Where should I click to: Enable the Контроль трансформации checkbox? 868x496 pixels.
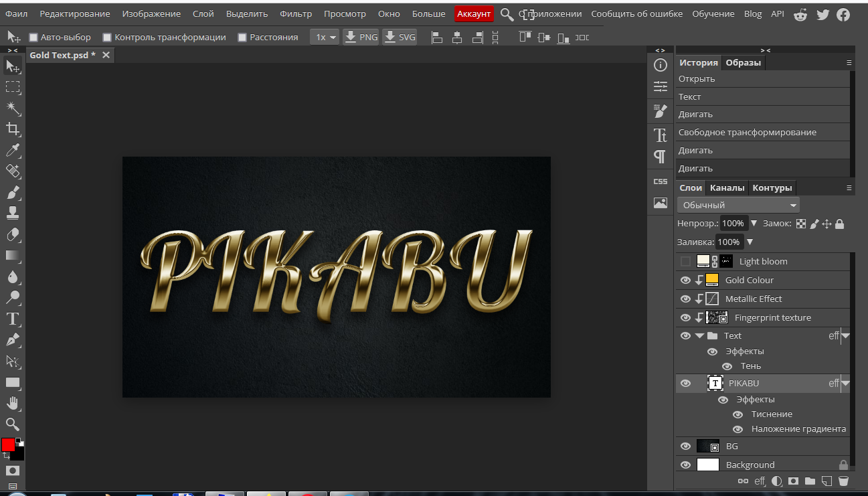(107, 37)
